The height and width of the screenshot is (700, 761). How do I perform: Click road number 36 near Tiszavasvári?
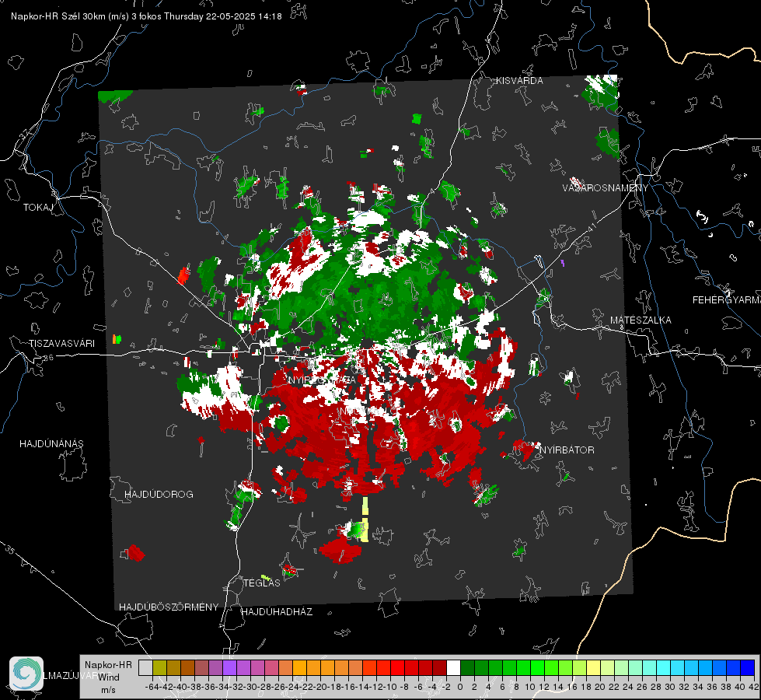pos(48,358)
